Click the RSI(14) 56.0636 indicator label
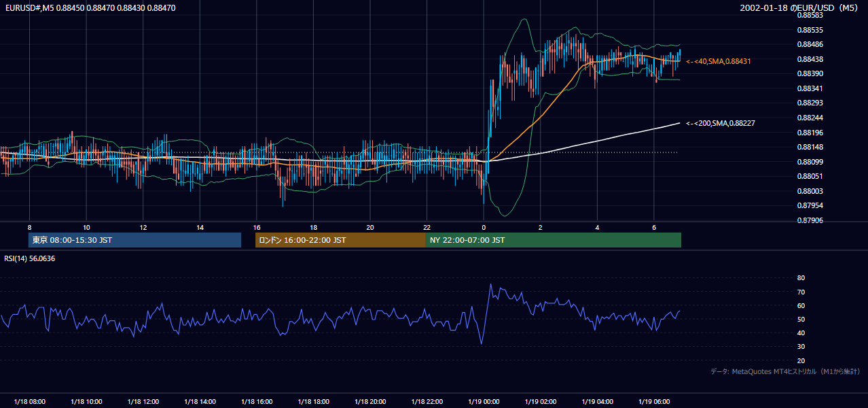Image resolution: width=868 pixels, height=408 pixels. tap(30, 258)
